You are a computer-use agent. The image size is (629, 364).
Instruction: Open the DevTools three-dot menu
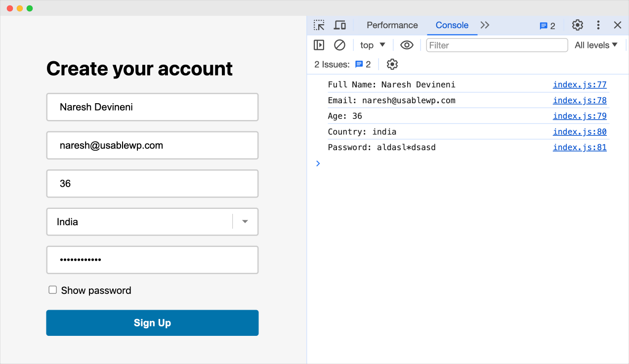click(x=598, y=25)
